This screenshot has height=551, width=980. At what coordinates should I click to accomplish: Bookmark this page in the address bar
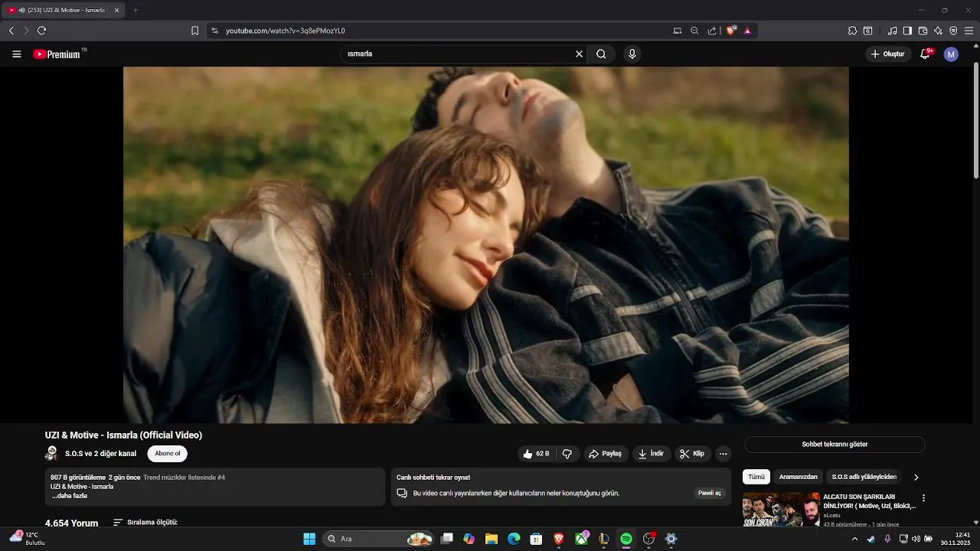click(x=194, y=31)
